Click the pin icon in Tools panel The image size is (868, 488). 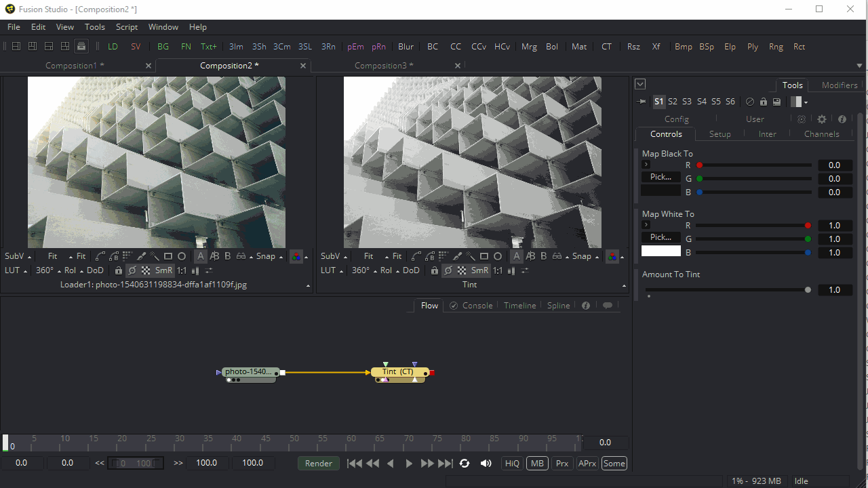click(x=642, y=102)
